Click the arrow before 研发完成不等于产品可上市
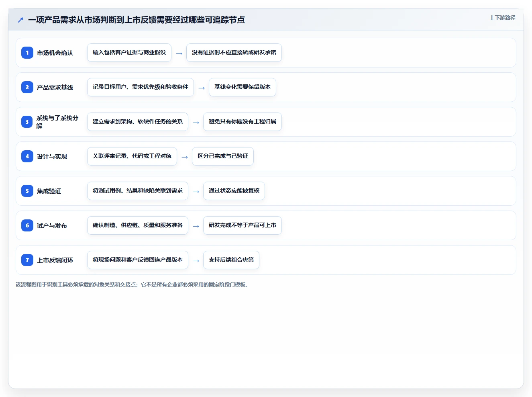The width and height of the screenshot is (532, 397). pos(196,226)
